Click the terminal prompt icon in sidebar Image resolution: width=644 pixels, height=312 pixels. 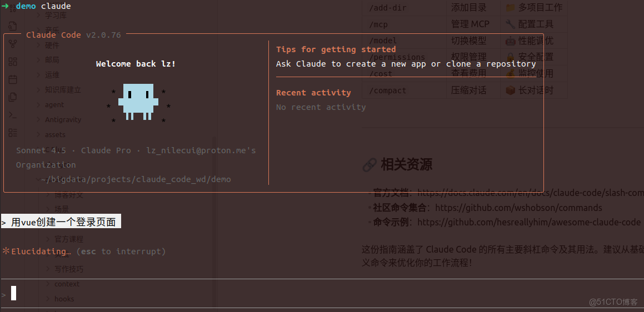13,115
